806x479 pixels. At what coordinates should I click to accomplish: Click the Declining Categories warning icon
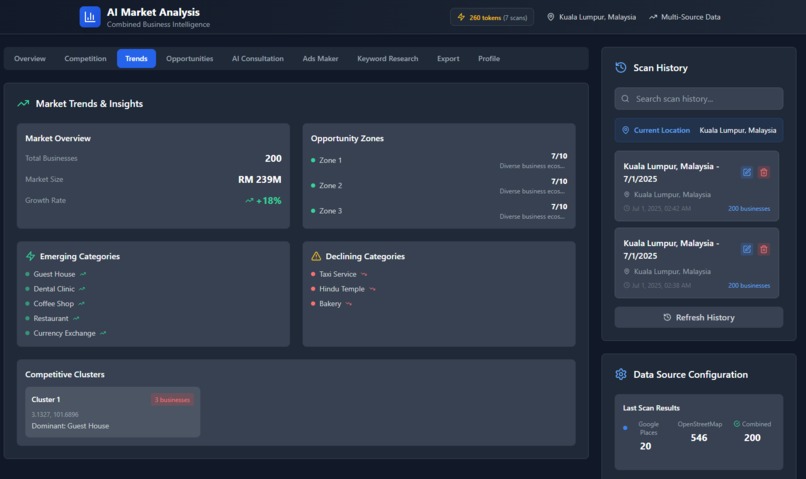pyautogui.click(x=316, y=256)
